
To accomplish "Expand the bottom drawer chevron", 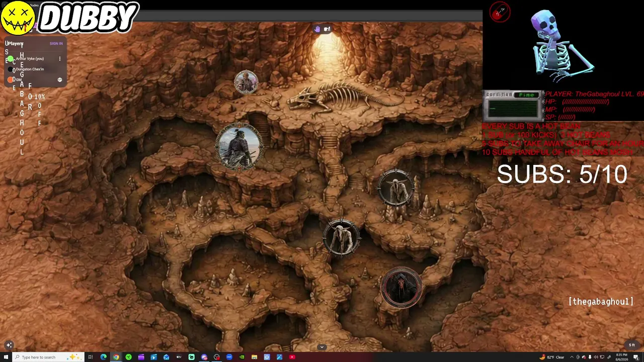I will coord(322,347).
